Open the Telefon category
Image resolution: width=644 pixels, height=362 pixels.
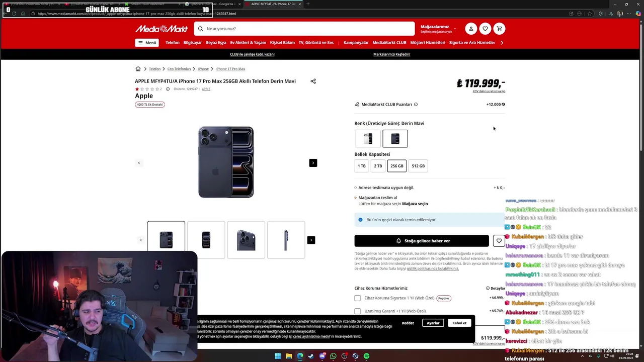pos(173,43)
